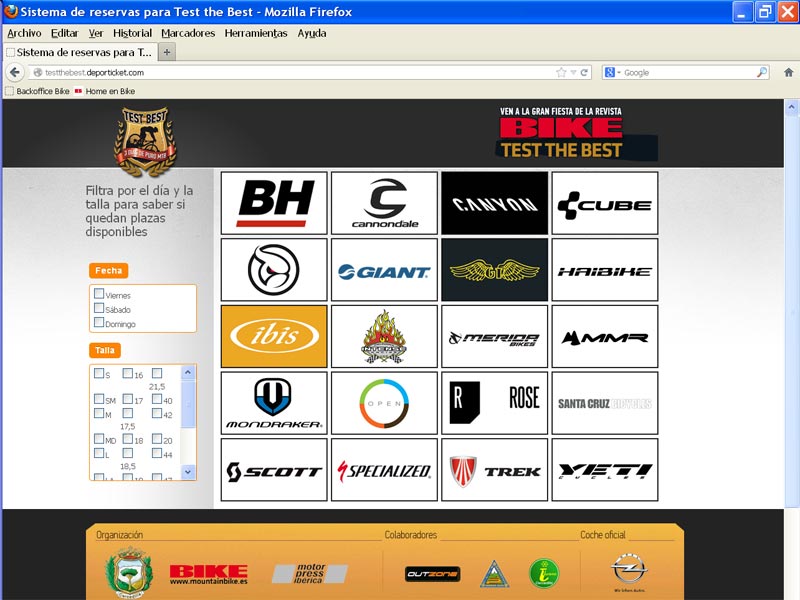Viewport: 800px width, 600px height.
Task: Open the Firefox home page icon
Action: point(788,72)
